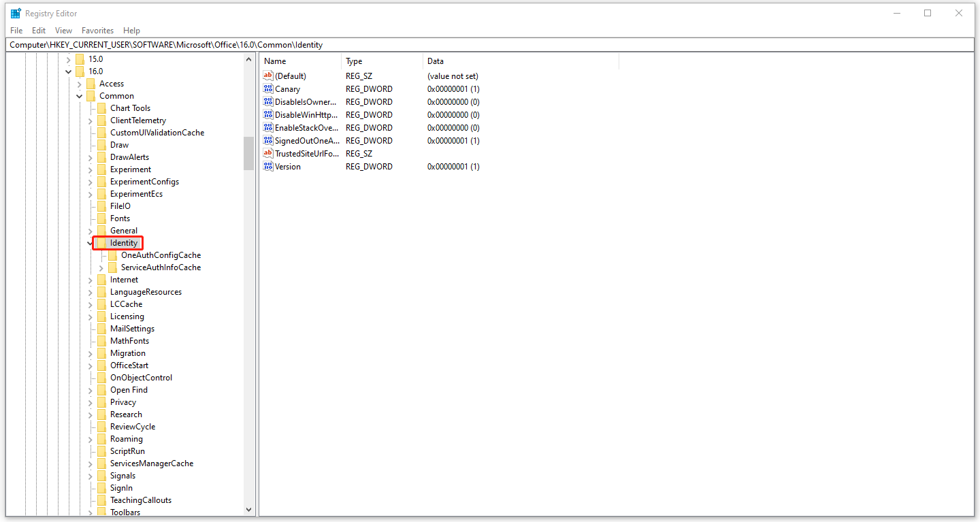Screen dimensions: 980x522
Task: Open the Edit menu
Action: click(39, 31)
